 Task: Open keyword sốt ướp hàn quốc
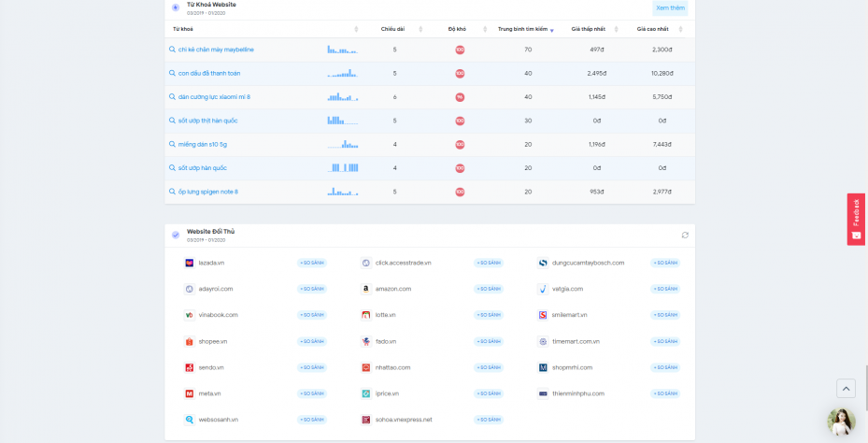tap(203, 168)
